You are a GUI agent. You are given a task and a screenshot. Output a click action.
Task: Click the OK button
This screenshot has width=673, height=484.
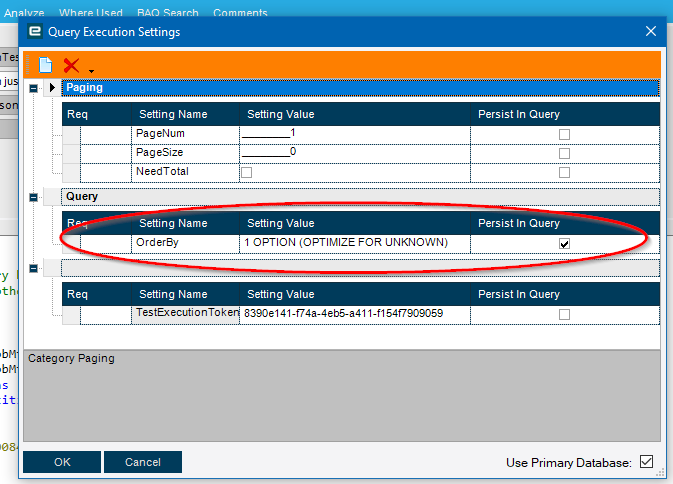coord(62,462)
